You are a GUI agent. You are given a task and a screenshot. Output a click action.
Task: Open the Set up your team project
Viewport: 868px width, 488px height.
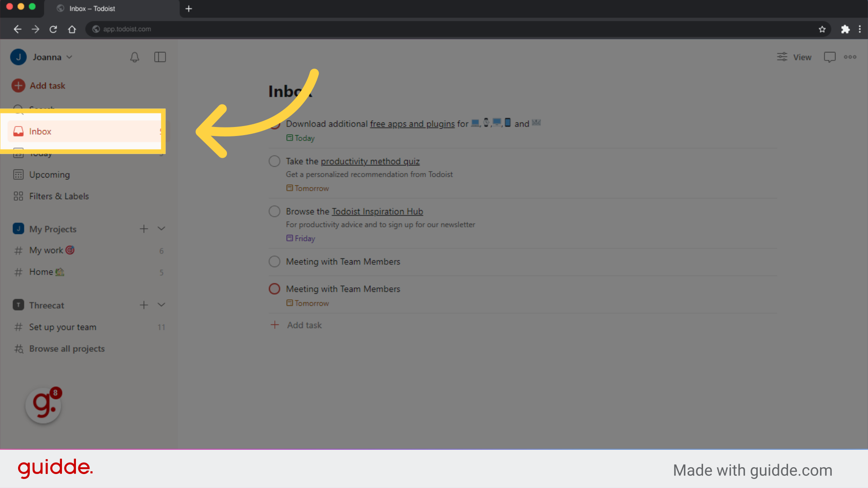click(x=62, y=327)
